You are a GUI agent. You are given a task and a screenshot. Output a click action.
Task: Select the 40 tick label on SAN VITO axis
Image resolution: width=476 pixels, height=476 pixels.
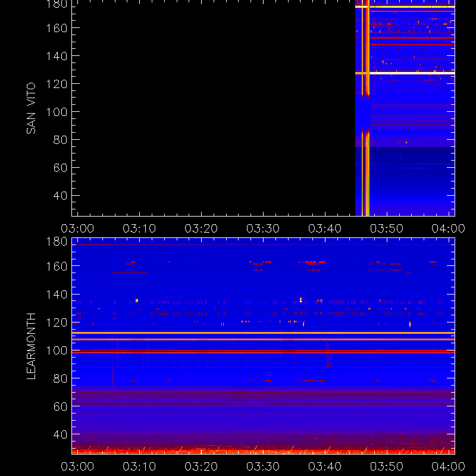(60, 196)
